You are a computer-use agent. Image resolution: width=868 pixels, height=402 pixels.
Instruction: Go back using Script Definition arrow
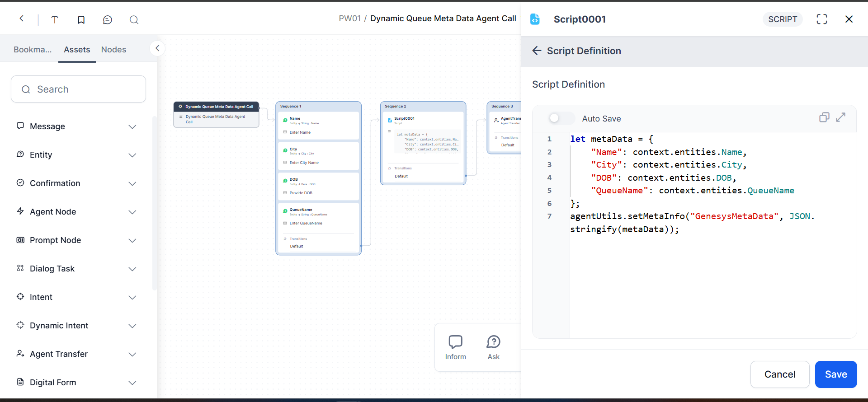click(x=537, y=51)
